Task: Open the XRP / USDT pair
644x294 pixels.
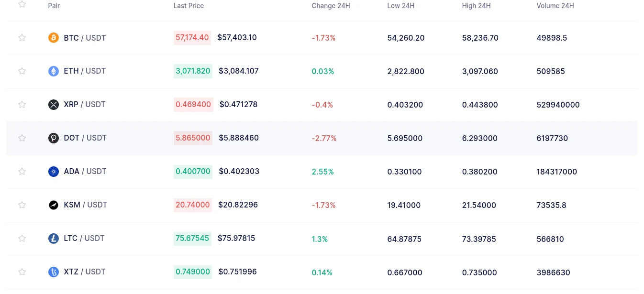Action: pyautogui.click(x=85, y=105)
